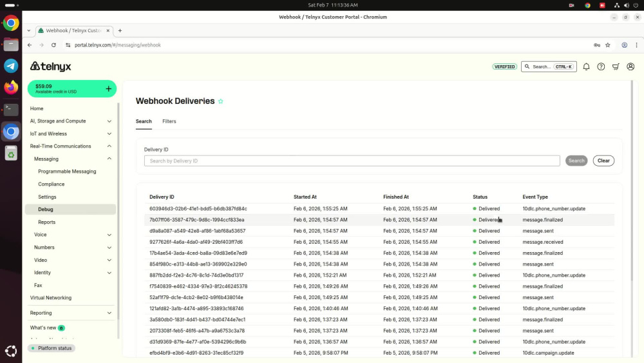Screen dimensions: 644x363
Task: Open the Files app in the dock
Action: pos(11,44)
